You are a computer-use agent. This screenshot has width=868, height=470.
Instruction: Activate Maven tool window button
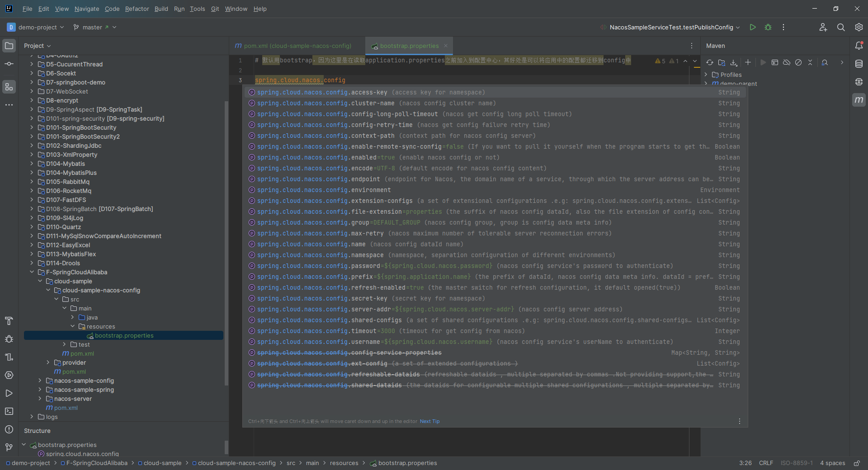pos(859,100)
